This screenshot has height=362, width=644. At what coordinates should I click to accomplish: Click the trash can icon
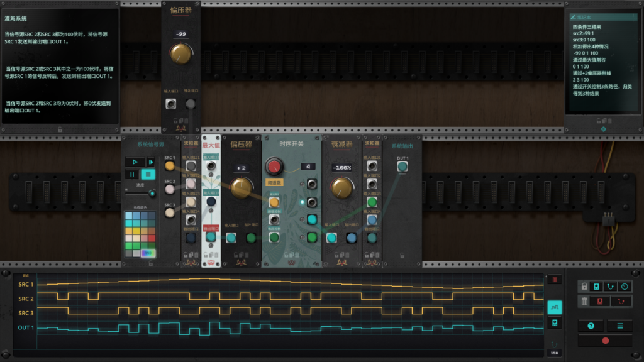click(584, 301)
